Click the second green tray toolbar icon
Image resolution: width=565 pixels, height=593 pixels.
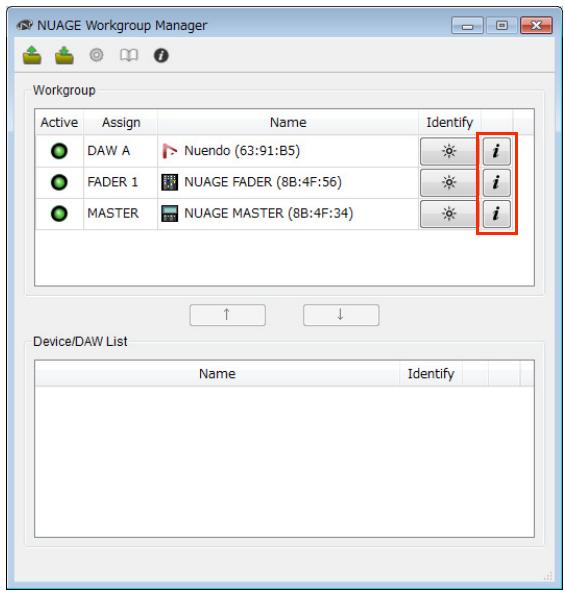(x=64, y=55)
